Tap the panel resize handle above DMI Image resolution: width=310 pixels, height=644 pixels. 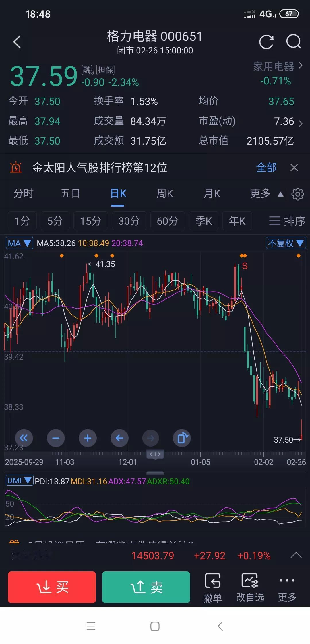[x=155, y=473]
